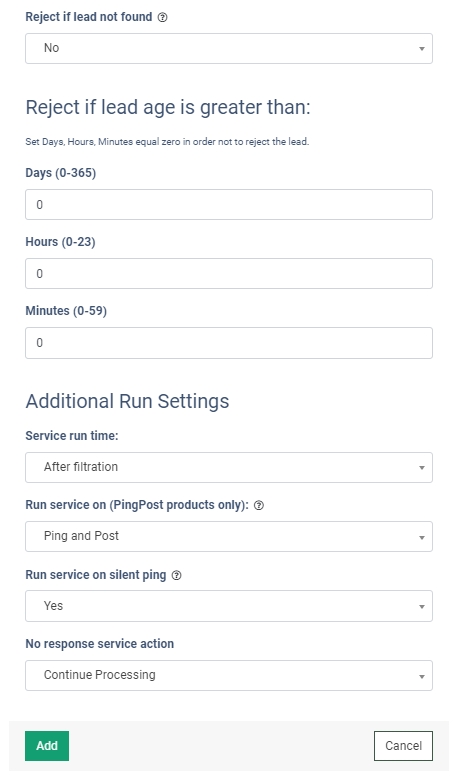
Task: Focus the Hours (0-23) input field
Action: (x=229, y=273)
